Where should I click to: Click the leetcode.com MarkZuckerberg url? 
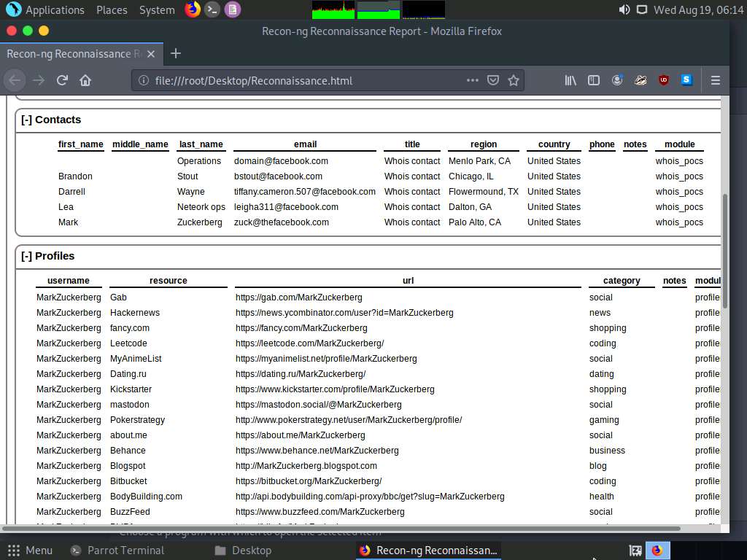click(309, 343)
